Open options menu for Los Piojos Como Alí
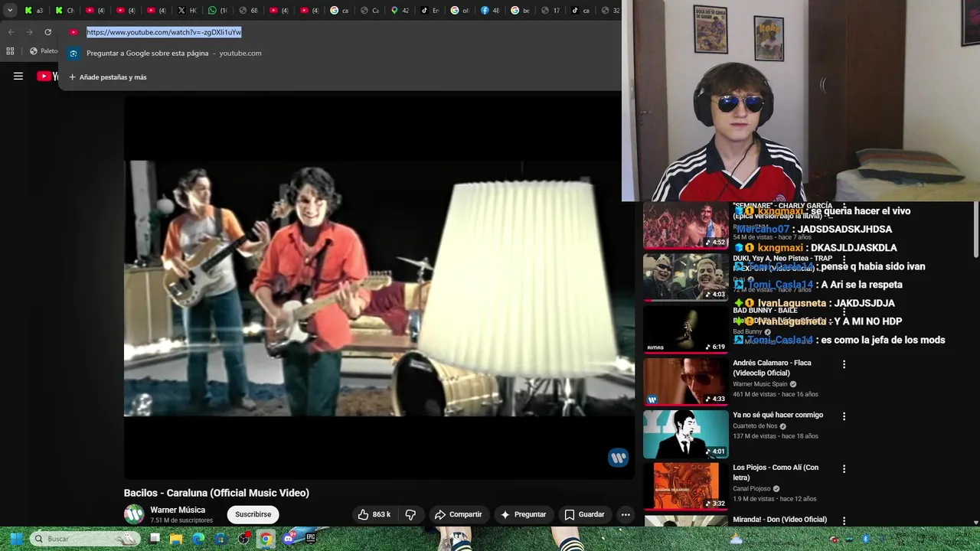This screenshot has width=980, height=551. (x=844, y=468)
